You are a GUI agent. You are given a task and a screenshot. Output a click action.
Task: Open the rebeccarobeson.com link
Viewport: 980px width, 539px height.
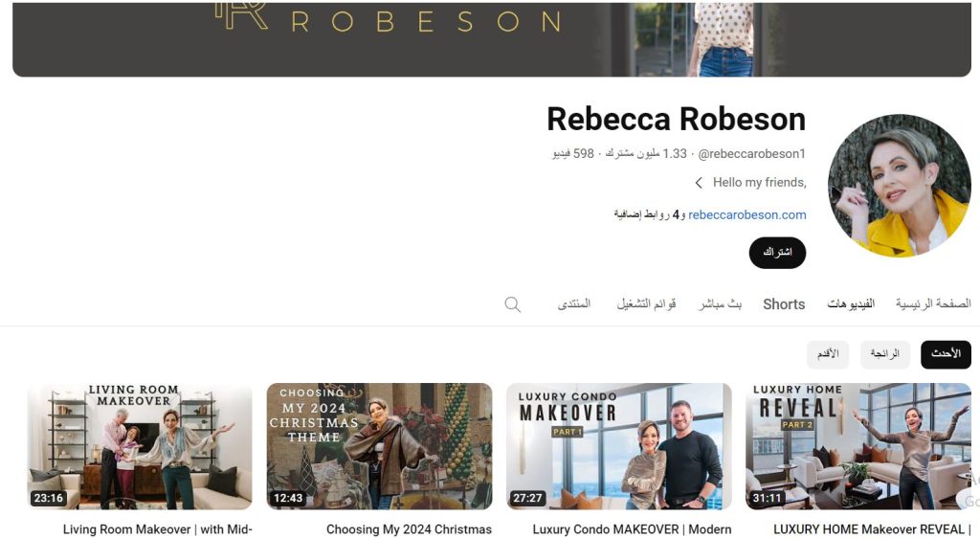coord(746,215)
